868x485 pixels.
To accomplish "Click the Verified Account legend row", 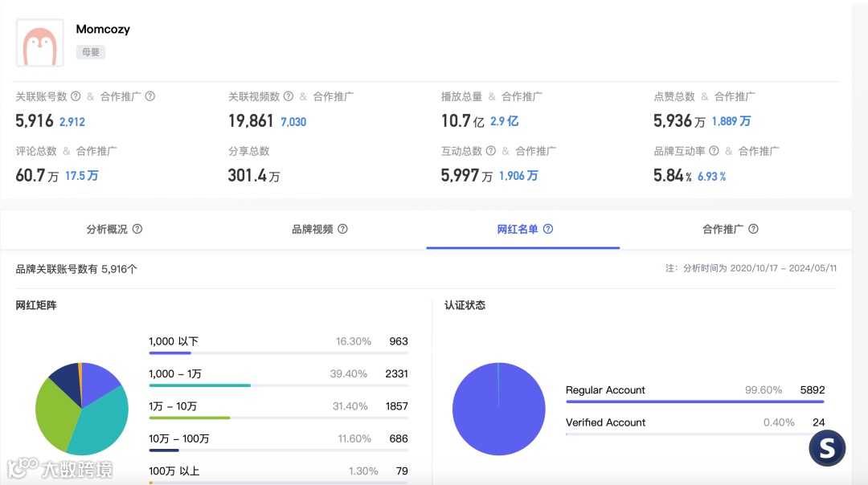I will (x=694, y=426).
